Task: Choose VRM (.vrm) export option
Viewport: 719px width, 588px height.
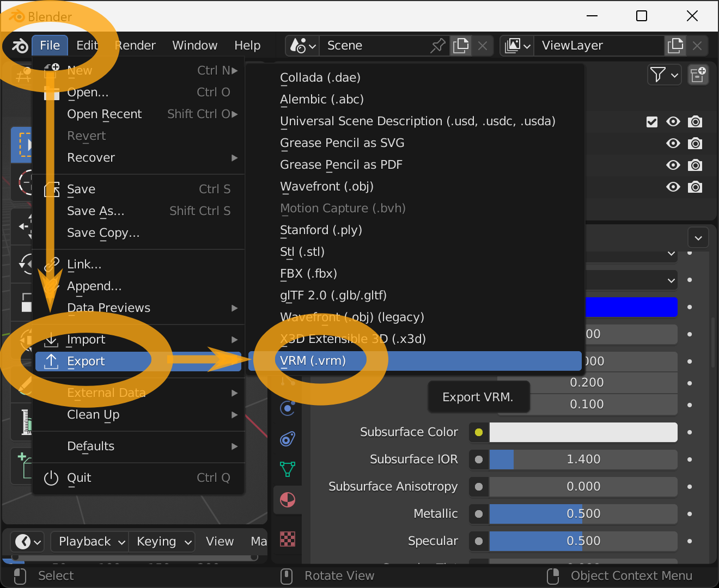Action: click(415, 361)
